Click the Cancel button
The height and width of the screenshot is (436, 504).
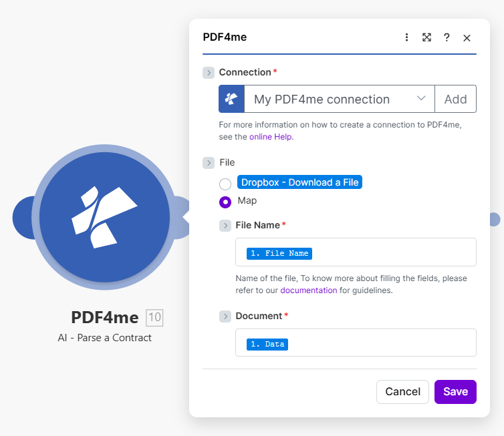click(403, 392)
